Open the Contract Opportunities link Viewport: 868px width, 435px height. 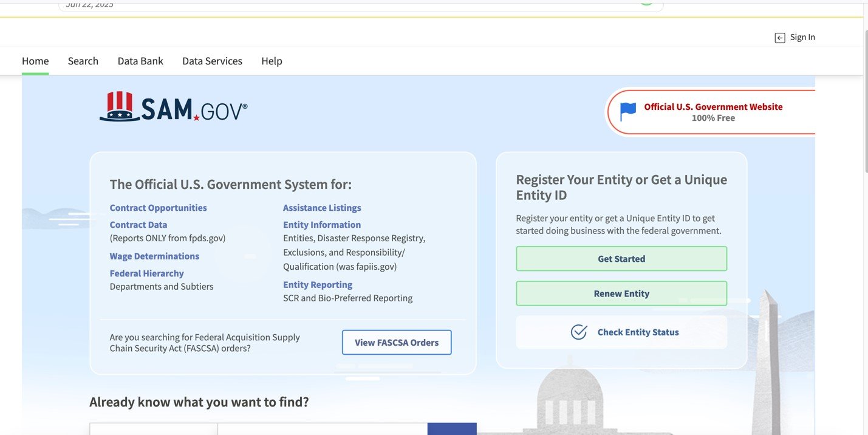158,208
